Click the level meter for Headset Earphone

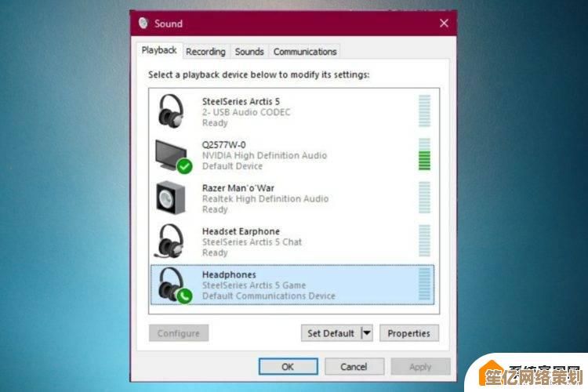[424, 241]
